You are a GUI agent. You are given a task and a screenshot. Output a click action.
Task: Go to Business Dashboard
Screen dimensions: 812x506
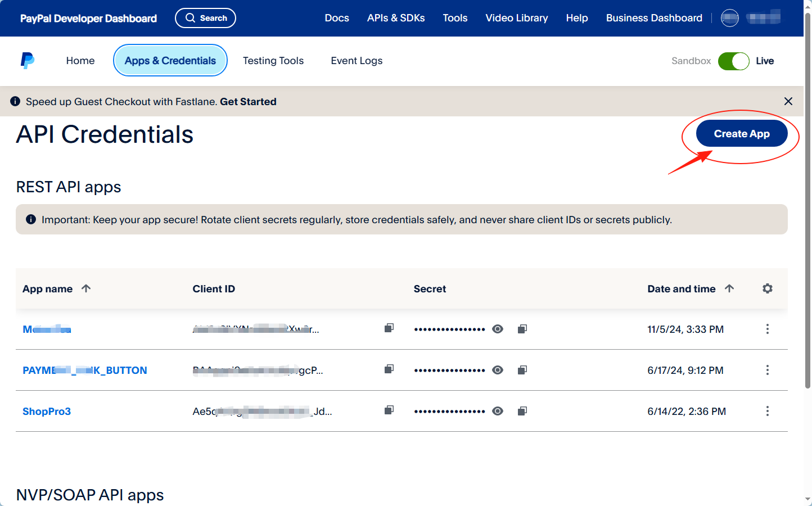(654, 18)
